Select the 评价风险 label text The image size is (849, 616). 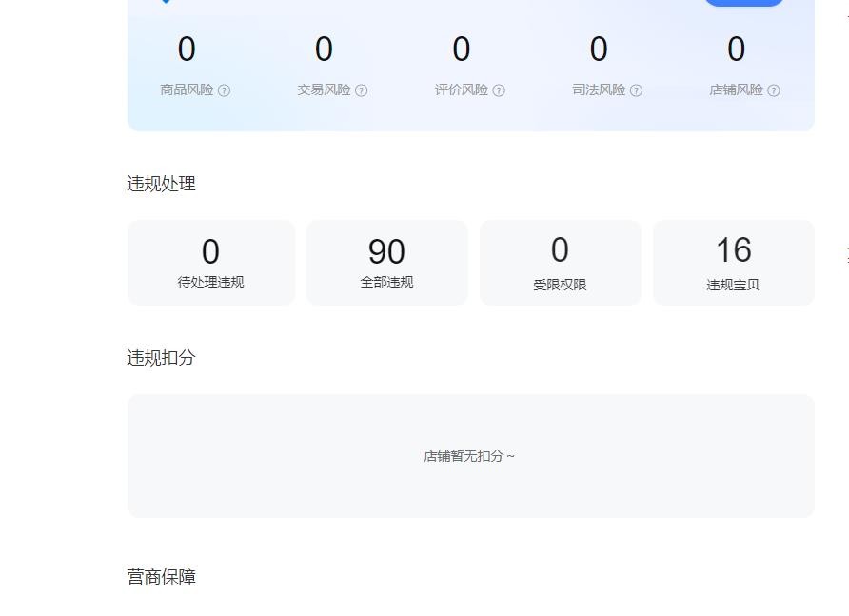(x=461, y=89)
